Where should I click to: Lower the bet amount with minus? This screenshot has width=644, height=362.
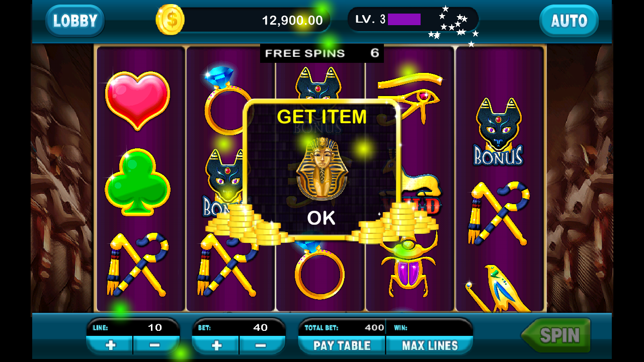261,345
